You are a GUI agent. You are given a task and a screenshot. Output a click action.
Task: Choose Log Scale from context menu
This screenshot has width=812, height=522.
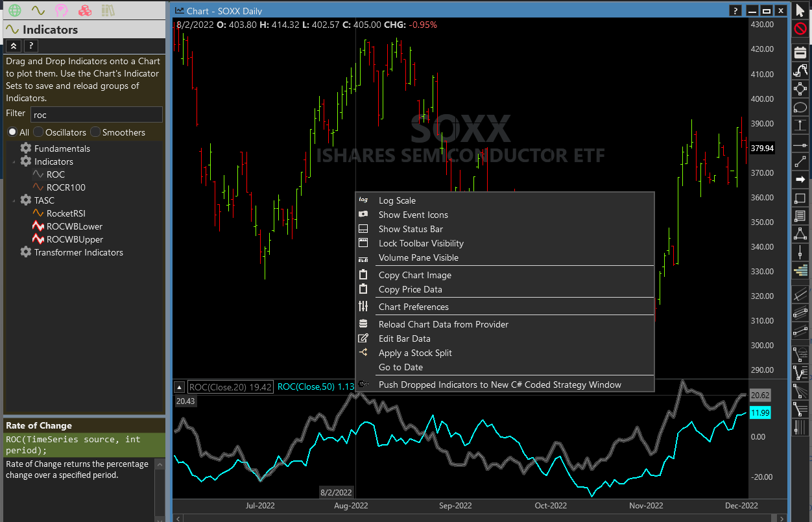[x=397, y=200]
